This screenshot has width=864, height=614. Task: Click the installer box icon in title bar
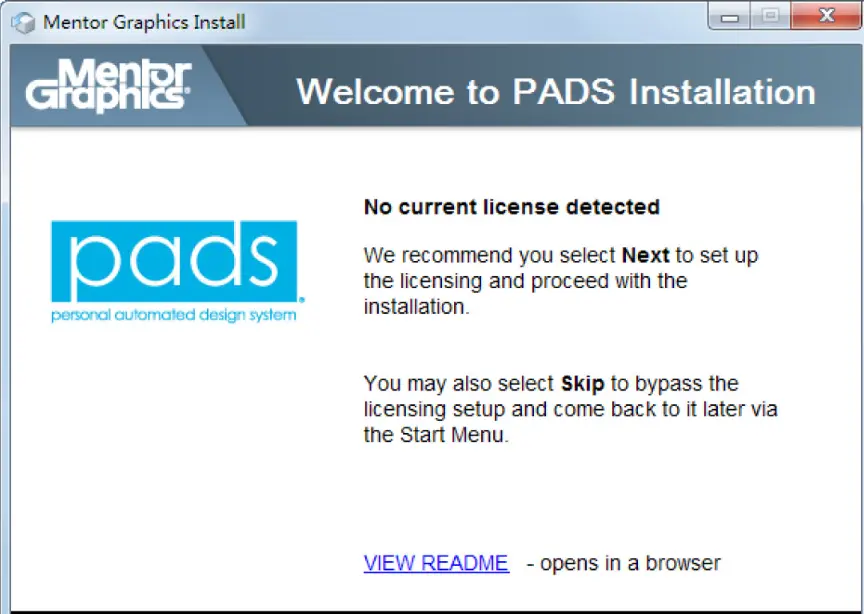coord(23,23)
